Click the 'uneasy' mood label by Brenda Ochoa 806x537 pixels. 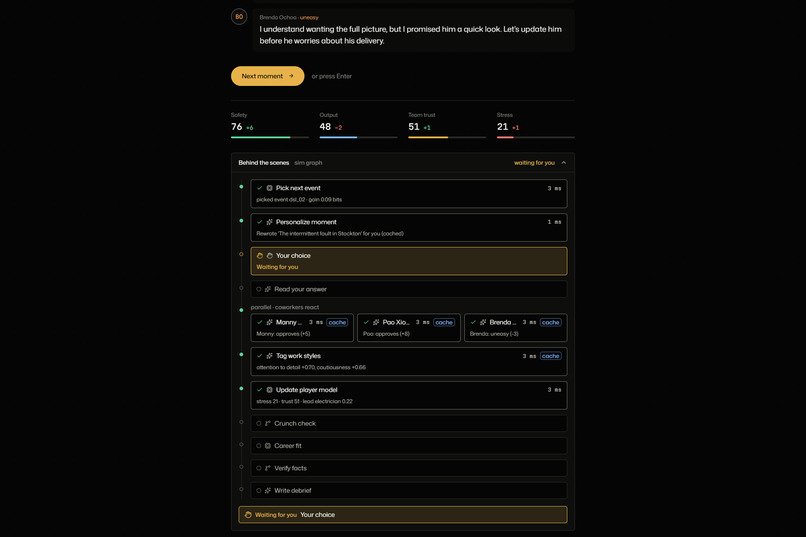tap(309, 17)
